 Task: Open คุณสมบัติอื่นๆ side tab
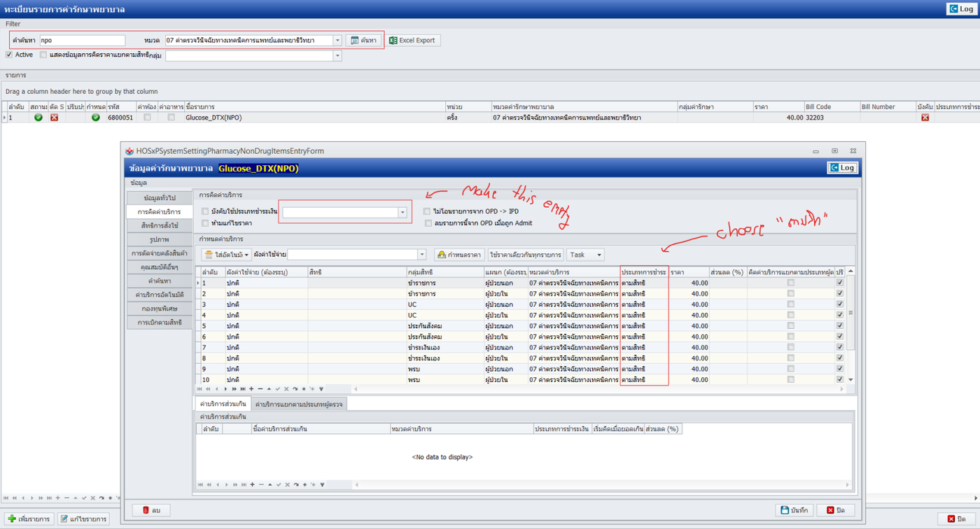pyautogui.click(x=160, y=267)
